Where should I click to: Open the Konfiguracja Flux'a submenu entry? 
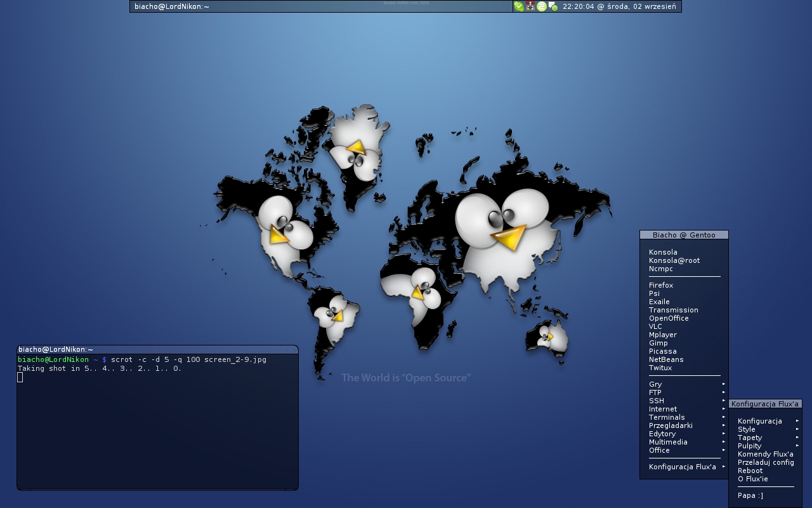[684, 467]
